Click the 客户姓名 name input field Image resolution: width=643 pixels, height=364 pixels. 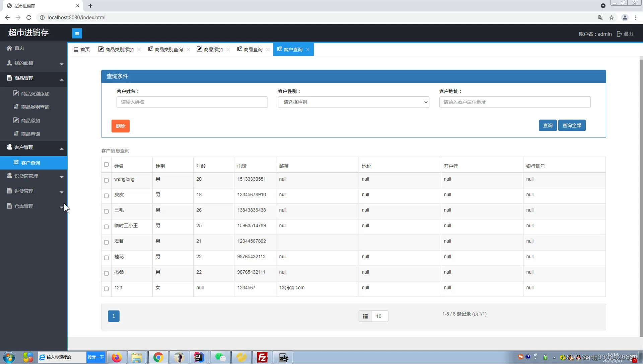coord(192,102)
